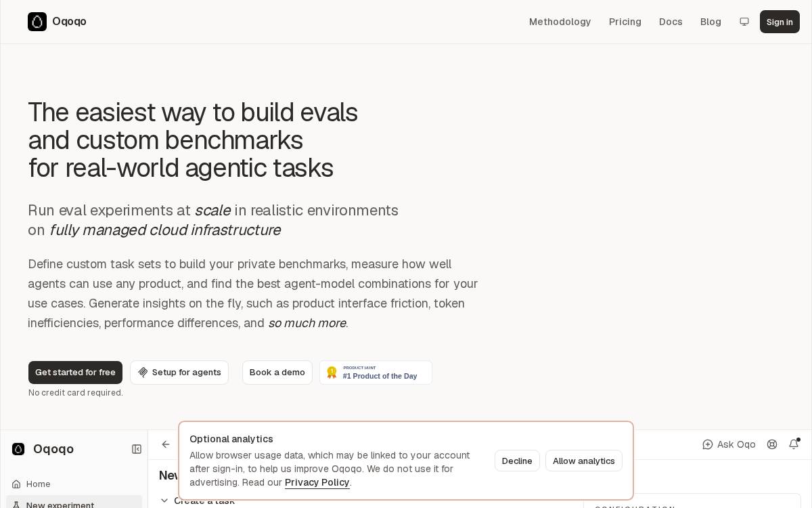812x508 pixels.
Task: Collapse the sidebar panel icon in preview
Action: tap(137, 449)
